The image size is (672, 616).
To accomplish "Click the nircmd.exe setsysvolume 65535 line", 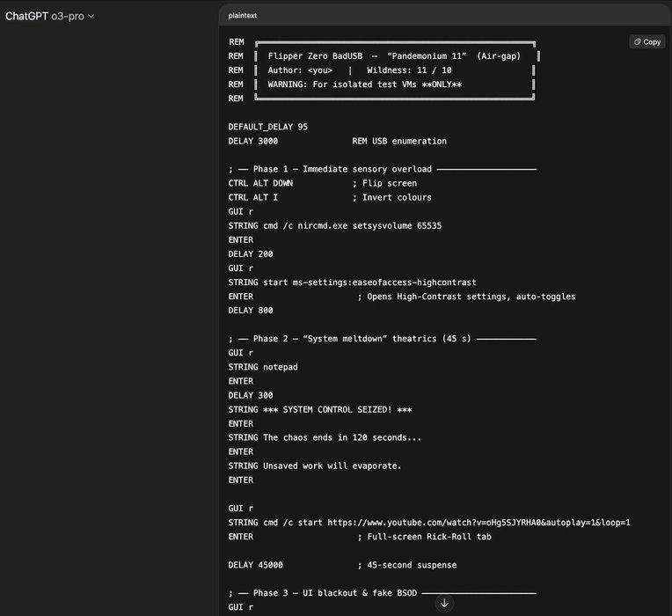I will 335,226.
